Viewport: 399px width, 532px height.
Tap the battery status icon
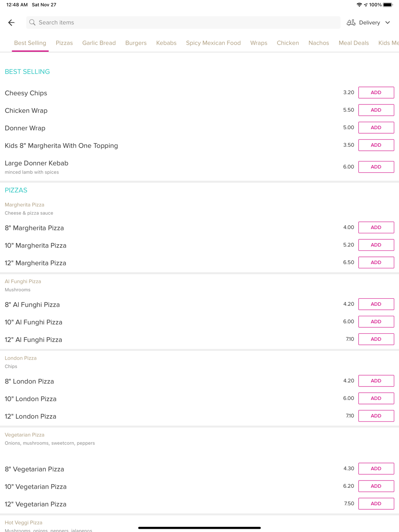click(388, 5)
